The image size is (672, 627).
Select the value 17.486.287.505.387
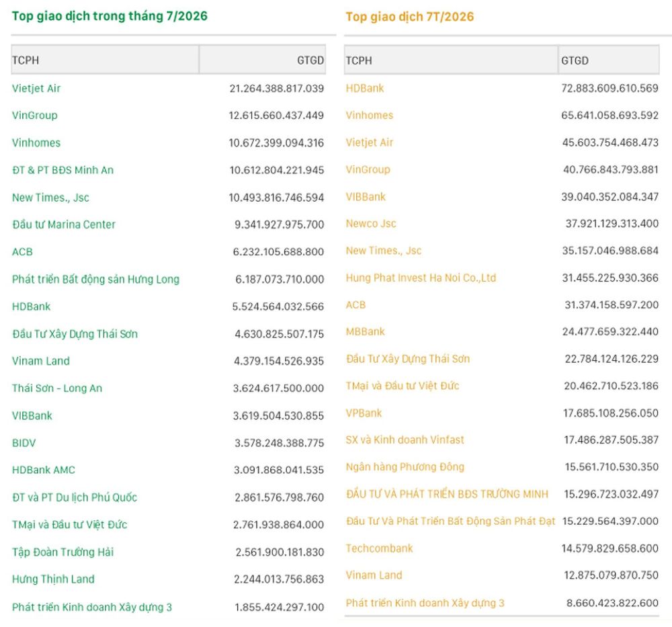(x=611, y=440)
